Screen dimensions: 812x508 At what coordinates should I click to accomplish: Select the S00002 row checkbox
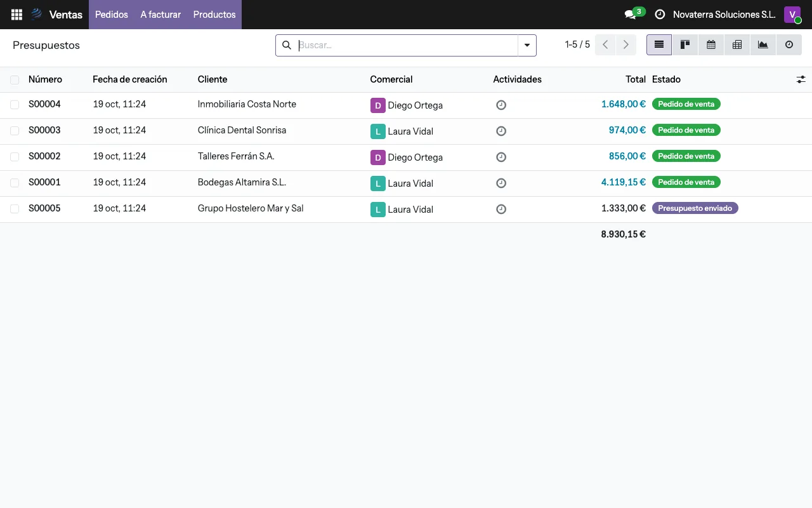[x=15, y=157]
